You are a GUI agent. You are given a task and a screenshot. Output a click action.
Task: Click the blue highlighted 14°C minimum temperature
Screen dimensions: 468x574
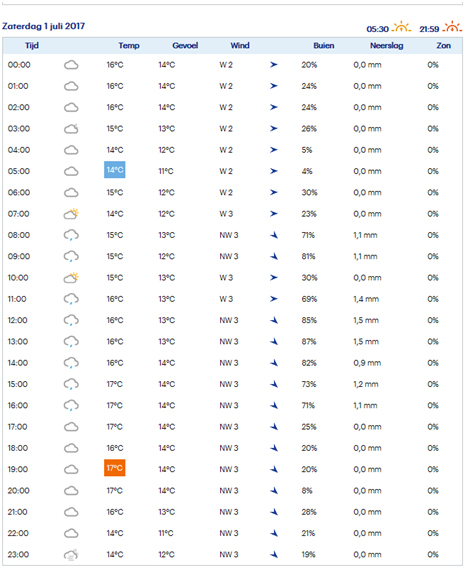tap(115, 170)
